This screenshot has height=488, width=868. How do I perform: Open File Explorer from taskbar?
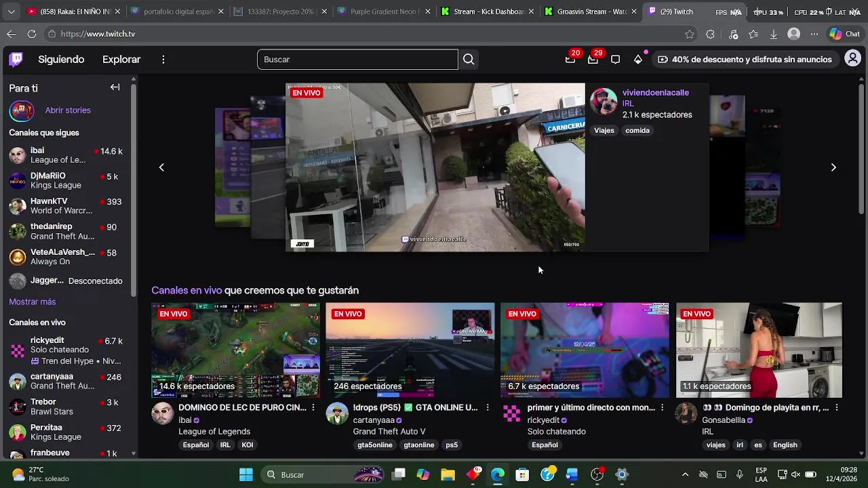coord(448,474)
